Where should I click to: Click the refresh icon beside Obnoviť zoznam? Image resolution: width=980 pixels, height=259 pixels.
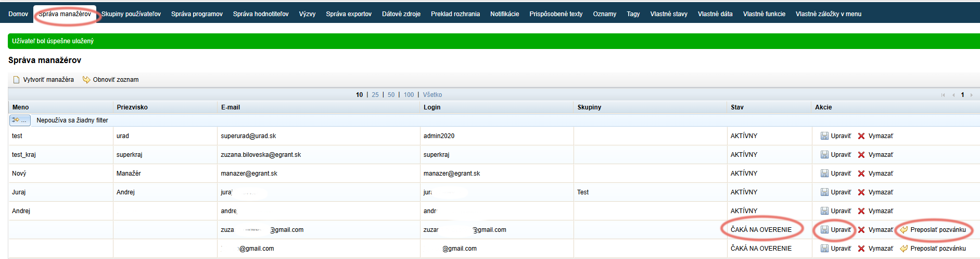pyautogui.click(x=86, y=80)
